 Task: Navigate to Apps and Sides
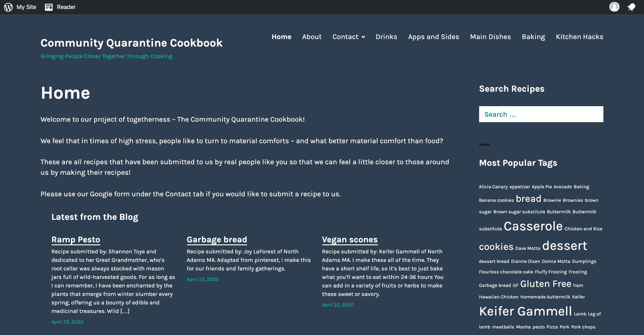434,37
